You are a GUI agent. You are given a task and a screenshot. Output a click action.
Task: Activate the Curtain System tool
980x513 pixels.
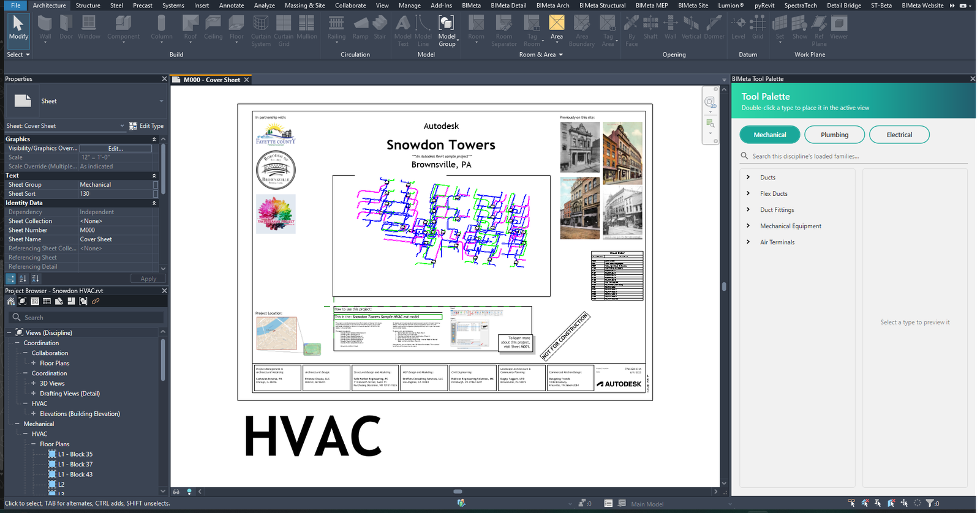261,31
